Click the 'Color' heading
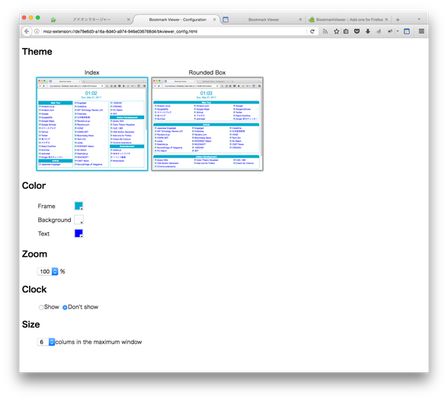448x400 pixels. (x=34, y=186)
